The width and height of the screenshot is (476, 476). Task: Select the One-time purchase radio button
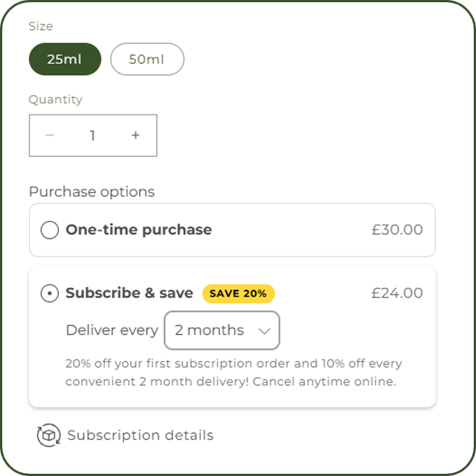coord(50,230)
